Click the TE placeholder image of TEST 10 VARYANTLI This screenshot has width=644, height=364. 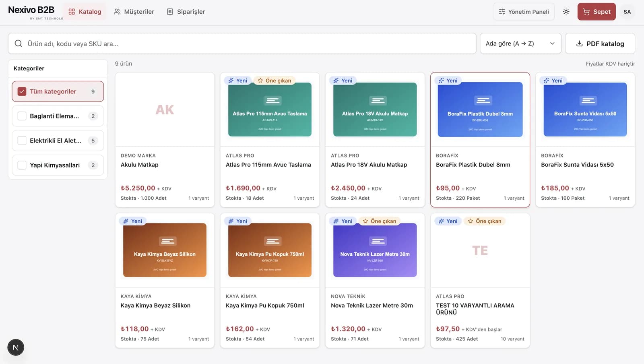point(480,250)
